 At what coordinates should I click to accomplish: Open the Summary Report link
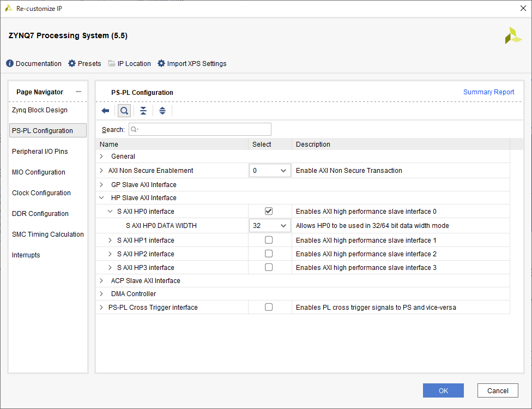[488, 92]
